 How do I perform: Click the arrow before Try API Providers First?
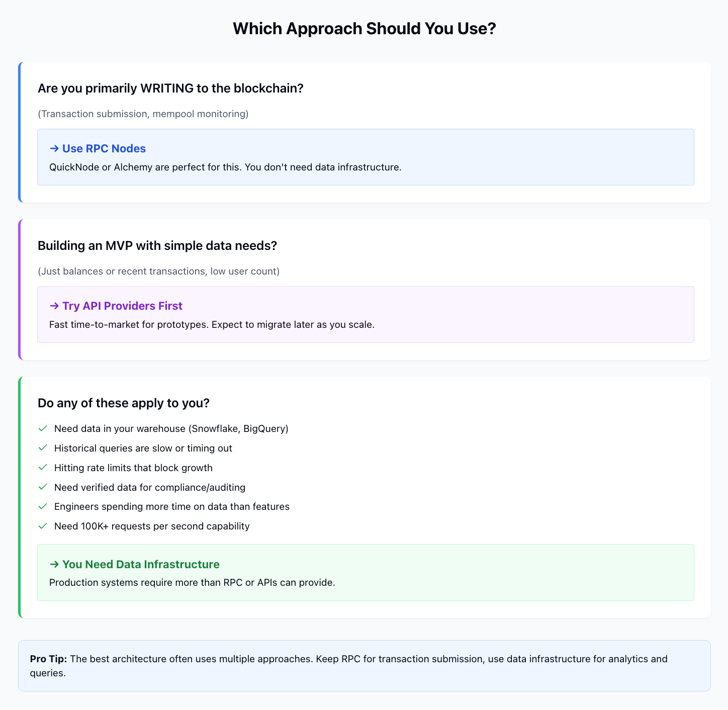tap(54, 306)
